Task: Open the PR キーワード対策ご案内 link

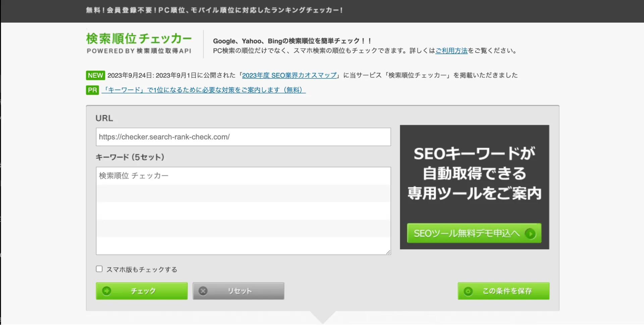Action: pos(204,90)
